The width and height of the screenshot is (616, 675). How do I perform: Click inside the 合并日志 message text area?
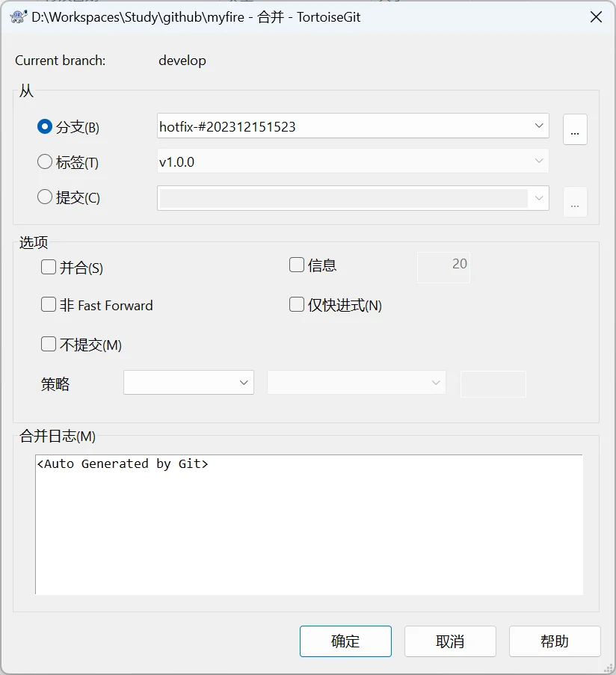(x=308, y=525)
